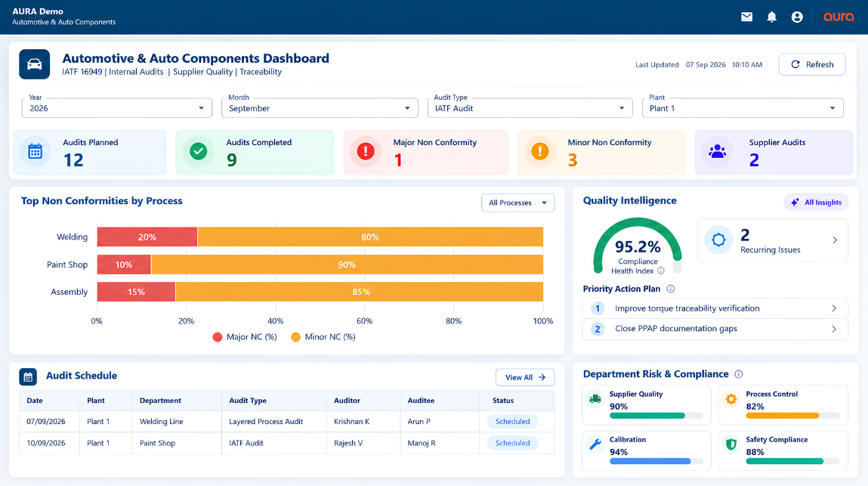Viewport: 868px width, 486px height.
Task: Click the Audit Schedule calendar icon
Action: (28, 377)
